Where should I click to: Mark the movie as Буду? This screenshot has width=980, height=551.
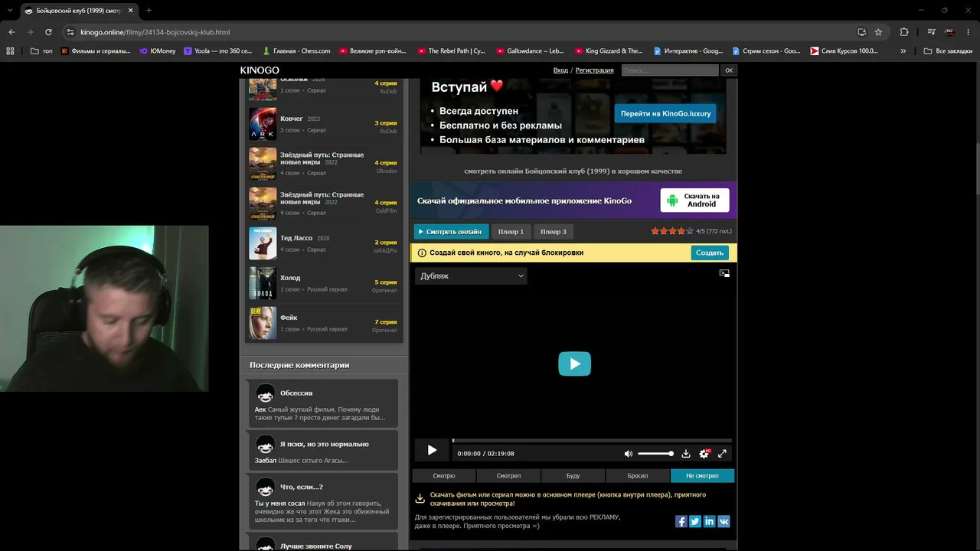573,476
